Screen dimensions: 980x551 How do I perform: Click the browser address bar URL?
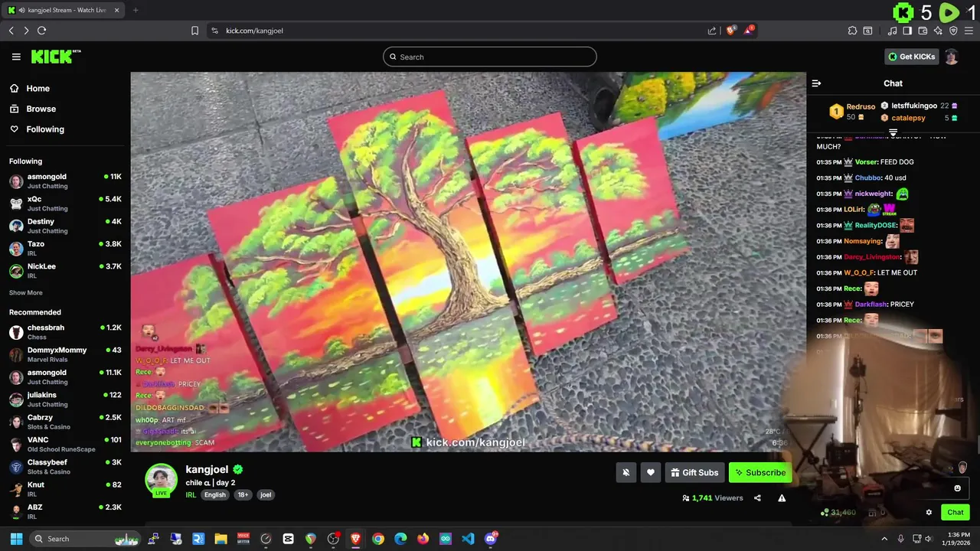[x=254, y=31]
